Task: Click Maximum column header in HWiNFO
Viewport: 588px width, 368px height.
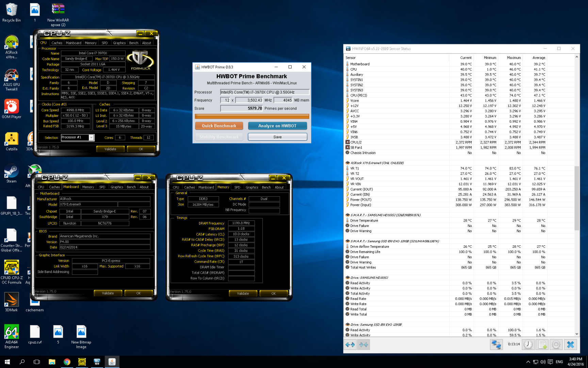Action: pyautogui.click(x=514, y=58)
